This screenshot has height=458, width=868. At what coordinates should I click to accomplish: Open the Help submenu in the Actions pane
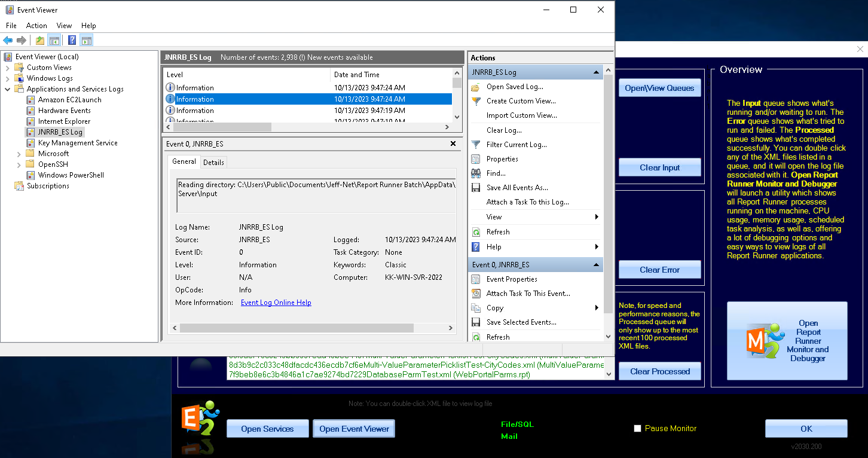(536, 247)
